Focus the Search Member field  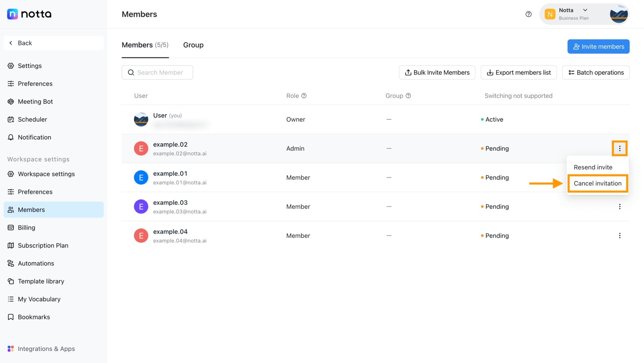click(x=157, y=73)
